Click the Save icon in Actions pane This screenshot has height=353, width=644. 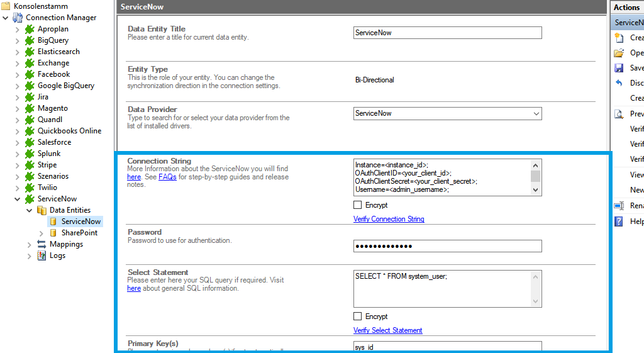click(619, 68)
